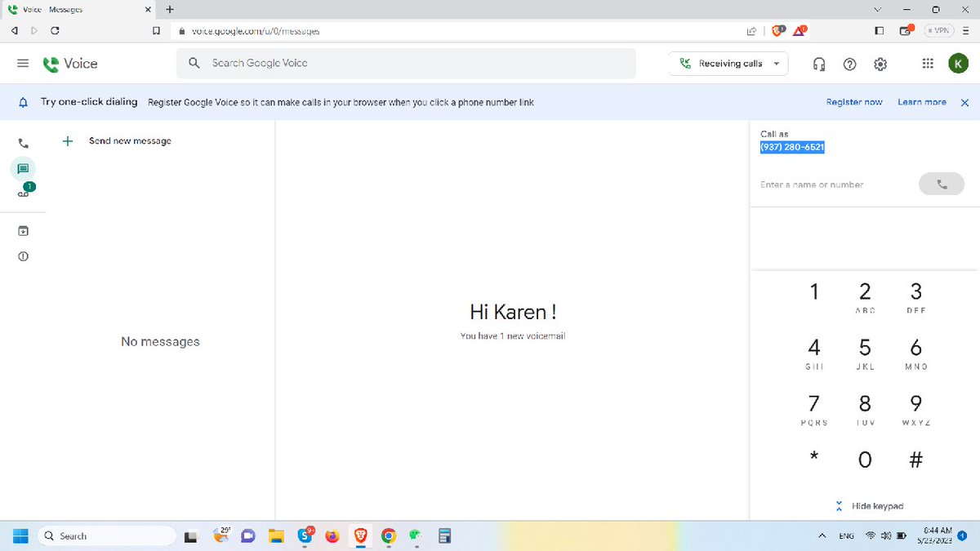The image size is (980, 551).
Task: Tap keypad digit 2 ABC
Action: coord(865,297)
